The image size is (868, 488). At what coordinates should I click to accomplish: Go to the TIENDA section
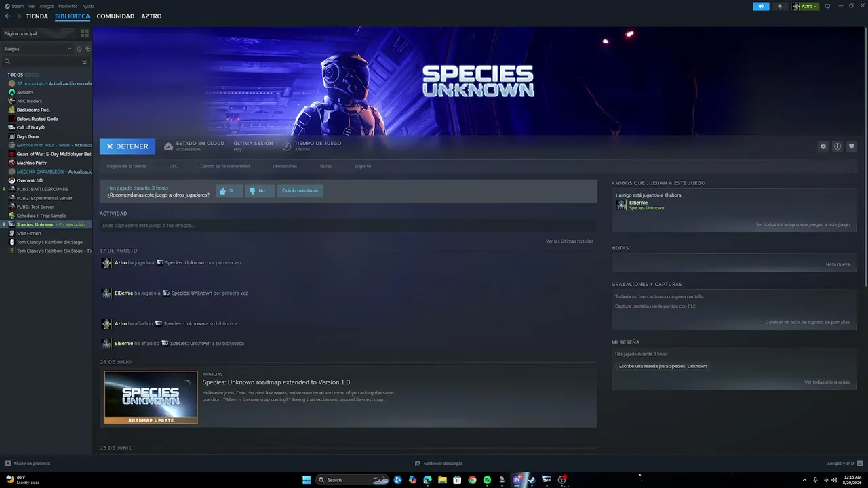tap(37, 16)
